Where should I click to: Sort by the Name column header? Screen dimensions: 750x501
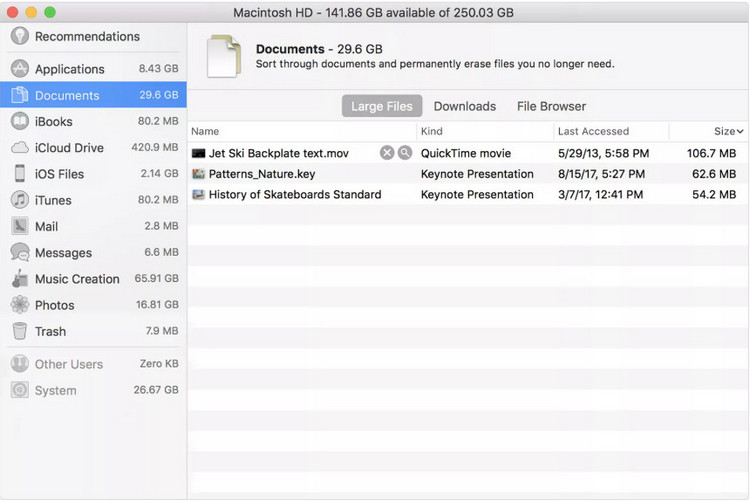click(x=205, y=131)
